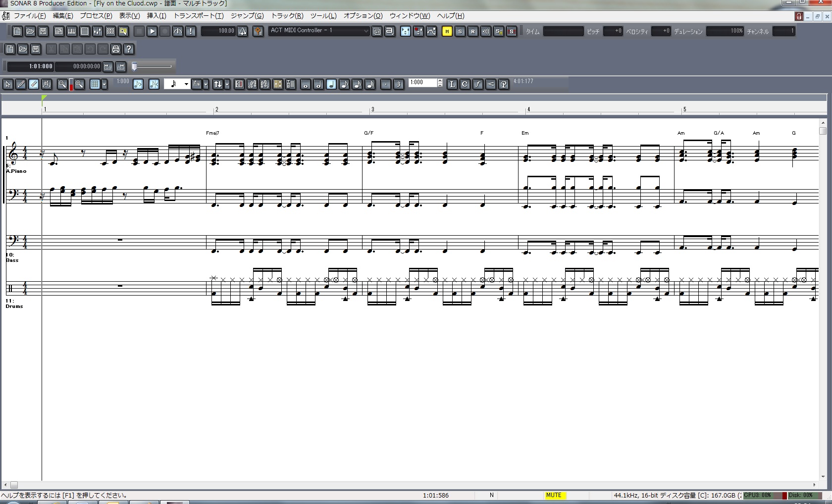This screenshot has width=832, height=504.
Task: Toggle the dim solo S button
Action: 499,31
